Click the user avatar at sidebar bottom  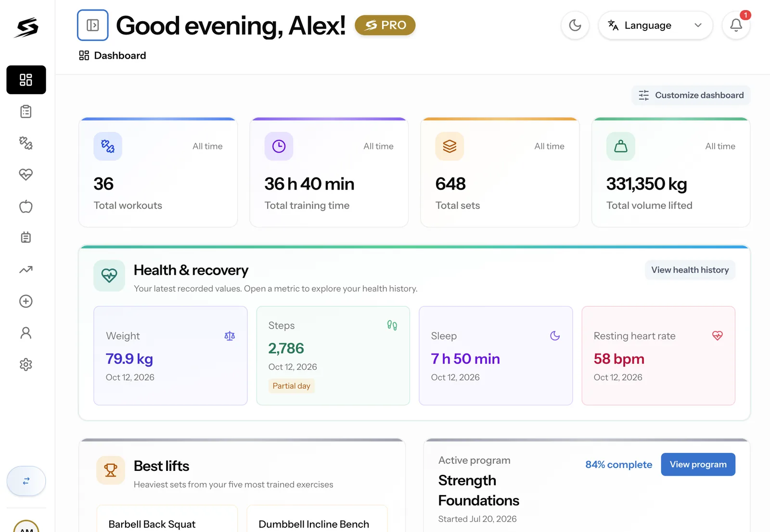click(26, 526)
